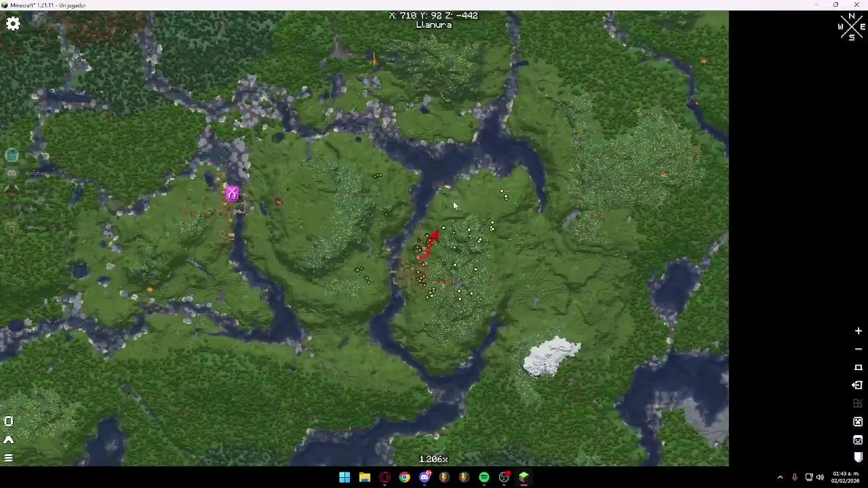The height and width of the screenshot is (488, 868).
Task: Open the world map settings gear
Action: click(x=13, y=24)
